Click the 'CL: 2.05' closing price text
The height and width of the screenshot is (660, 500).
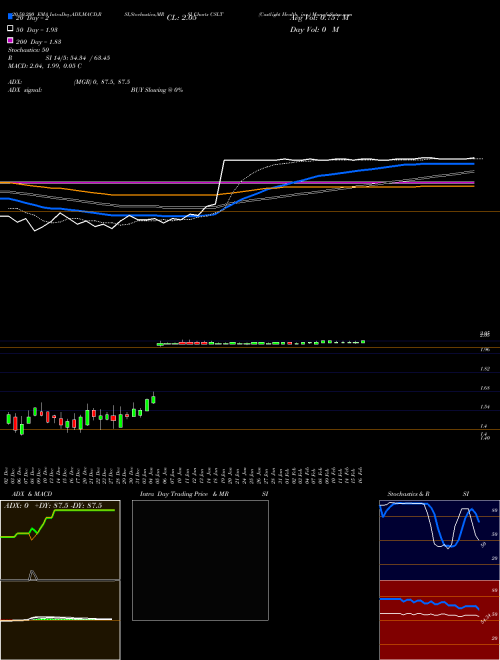181,18
